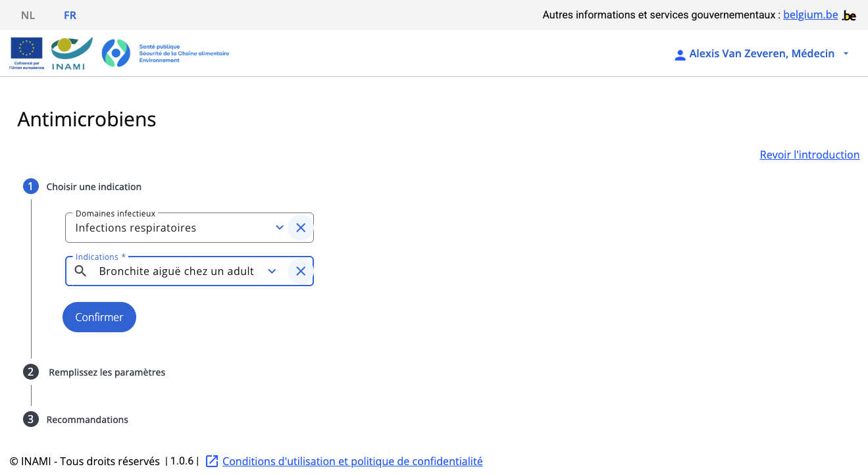
Task: Click the Bronchite aiguë Indications input field
Action: (x=176, y=271)
